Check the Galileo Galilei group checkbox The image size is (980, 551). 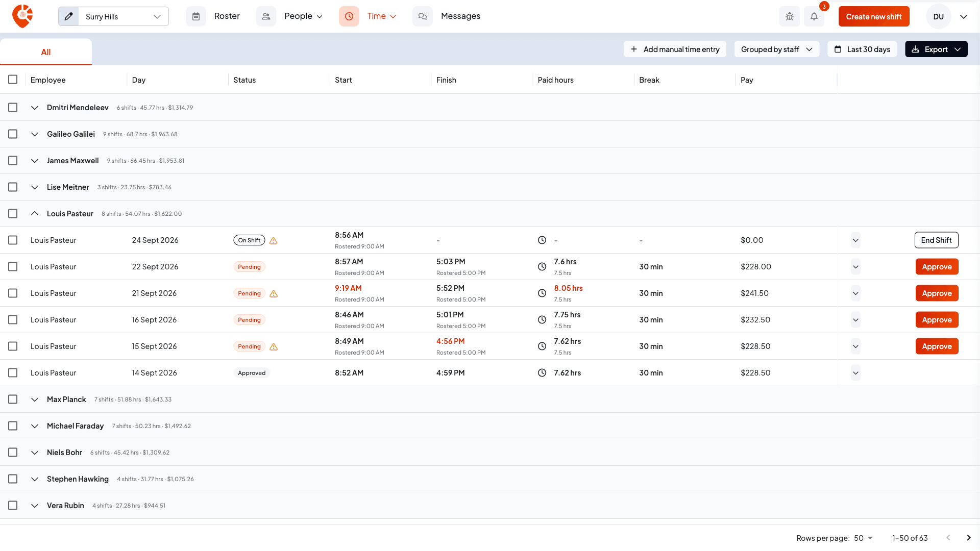pos(13,134)
